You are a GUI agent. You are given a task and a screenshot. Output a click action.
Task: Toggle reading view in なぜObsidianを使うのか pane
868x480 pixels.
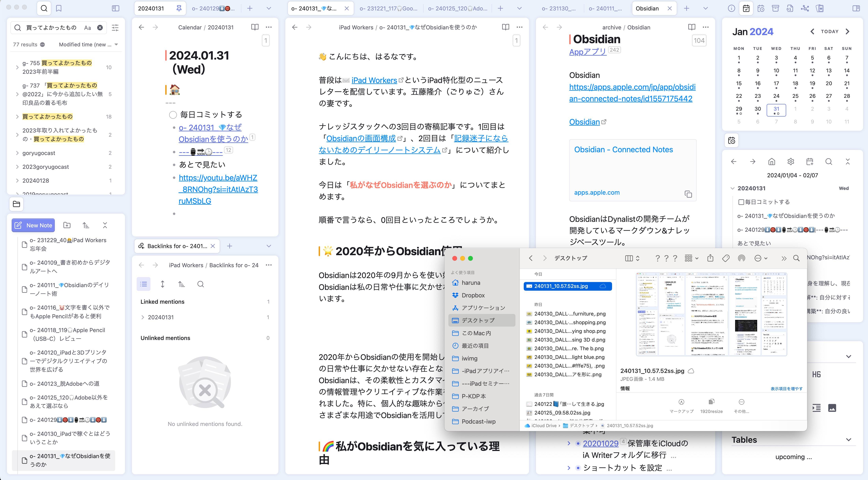(505, 27)
